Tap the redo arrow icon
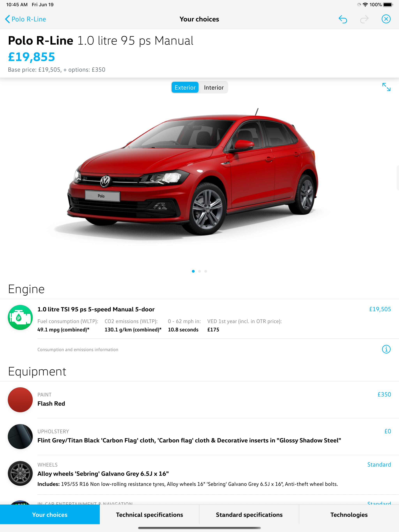 click(x=364, y=19)
